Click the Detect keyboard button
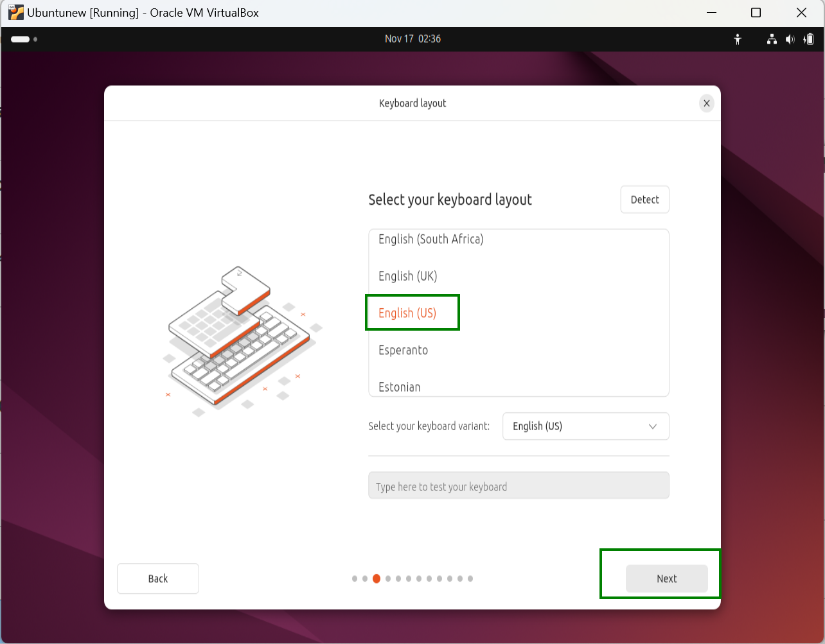The width and height of the screenshot is (825, 644). 644,200
